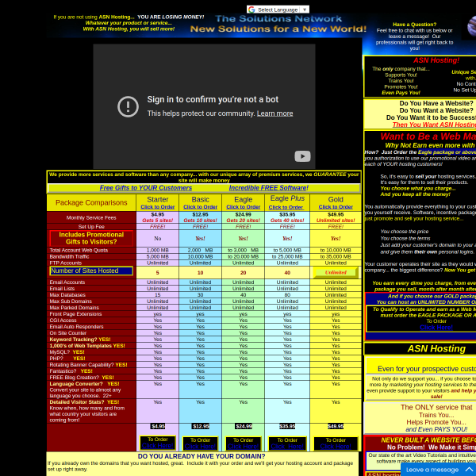Click Gold Unlimited sites! price cell
The image size is (476, 476).
pos(336,217)
